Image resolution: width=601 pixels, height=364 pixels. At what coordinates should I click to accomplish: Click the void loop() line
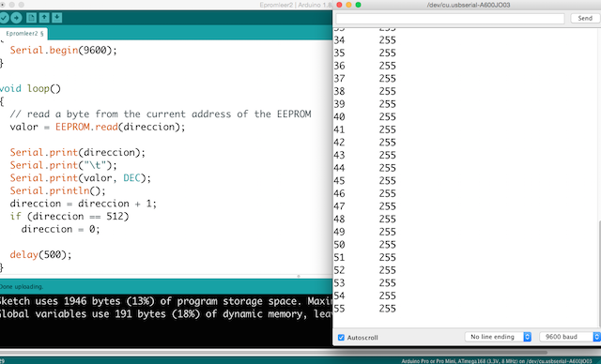[x=30, y=89]
